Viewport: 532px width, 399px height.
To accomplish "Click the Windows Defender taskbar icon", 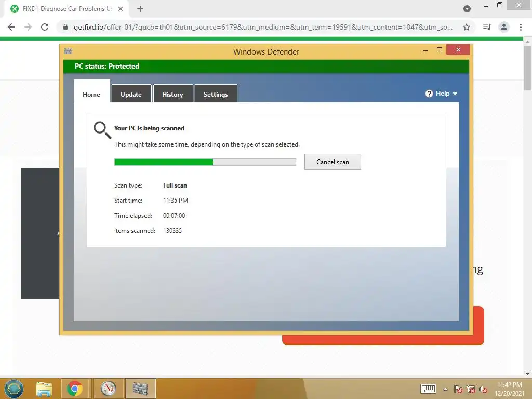I will pyautogui.click(x=140, y=389).
